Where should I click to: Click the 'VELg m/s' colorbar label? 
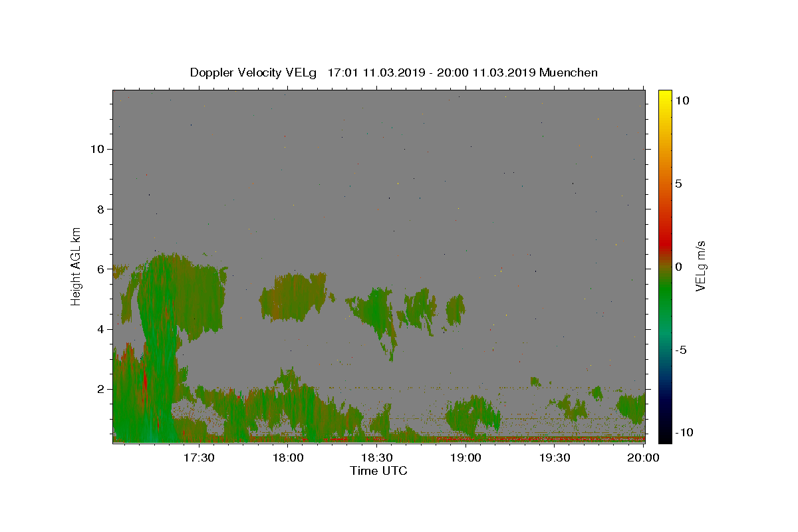(x=700, y=266)
